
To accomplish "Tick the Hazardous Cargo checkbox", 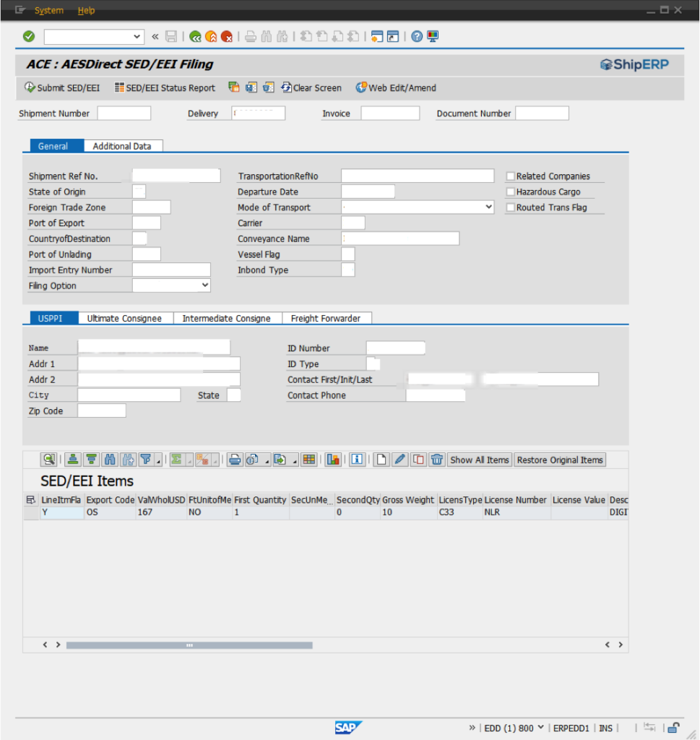I will point(511,192).
